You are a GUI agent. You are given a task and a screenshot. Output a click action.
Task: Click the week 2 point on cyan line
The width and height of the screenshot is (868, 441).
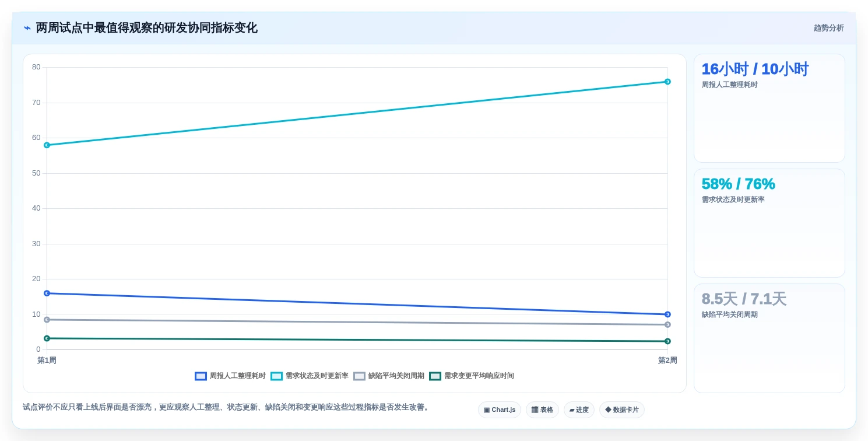(x=667, y=82)
